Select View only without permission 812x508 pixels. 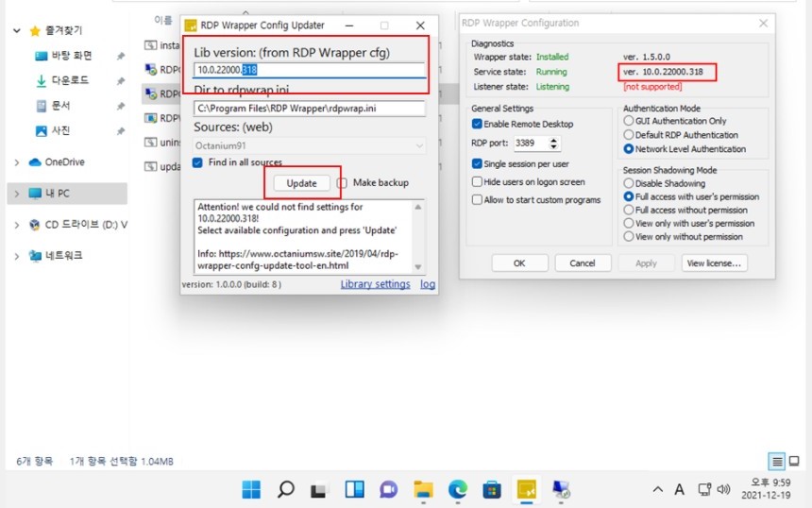[x=628, y=237]
